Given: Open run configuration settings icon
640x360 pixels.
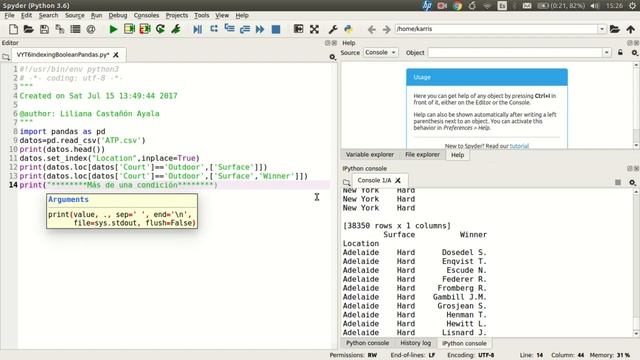Looking at the screenshot, I should click(x=176, y=29).
